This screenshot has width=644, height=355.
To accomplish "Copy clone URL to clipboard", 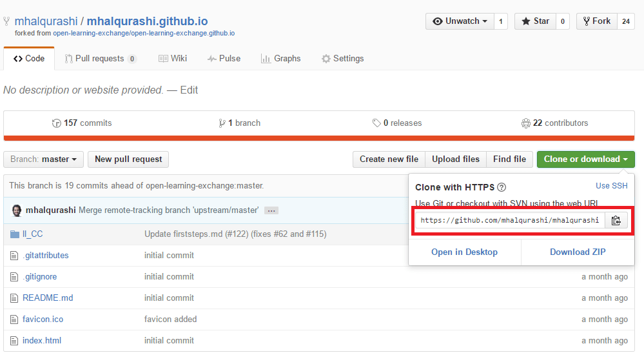I will click(x=616, y=221).
